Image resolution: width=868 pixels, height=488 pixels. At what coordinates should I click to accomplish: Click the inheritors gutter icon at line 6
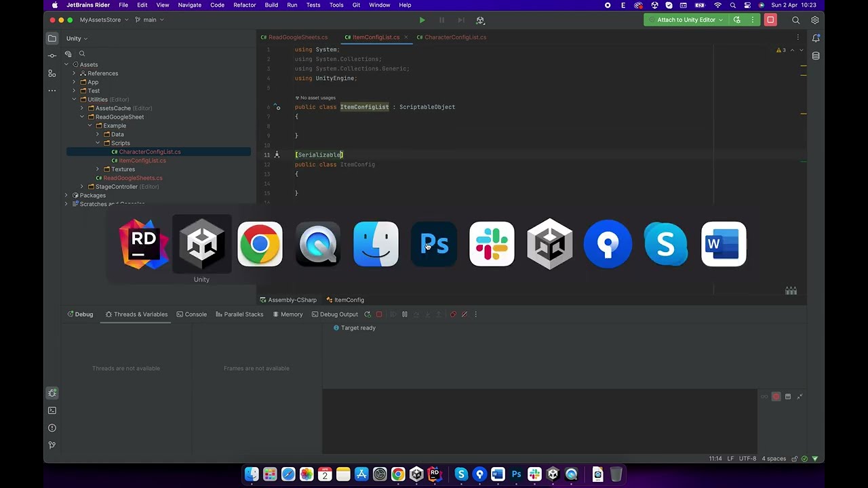point(277,107)
